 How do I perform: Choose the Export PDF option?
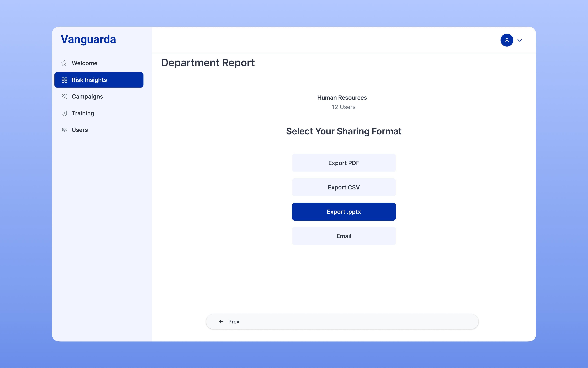(344, 163)
